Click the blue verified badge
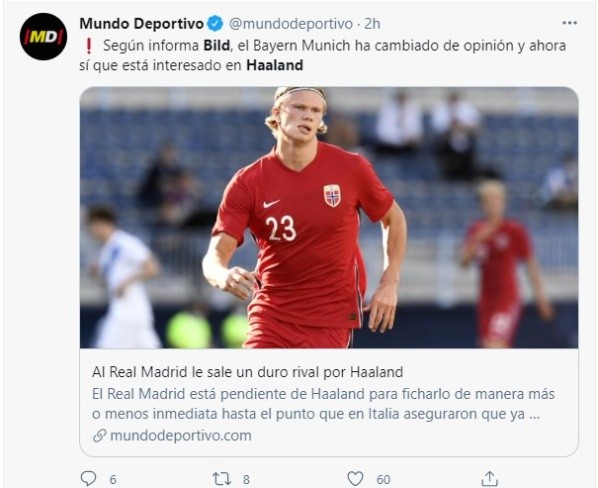Viewport: 598px width, 488px height. 215,24
